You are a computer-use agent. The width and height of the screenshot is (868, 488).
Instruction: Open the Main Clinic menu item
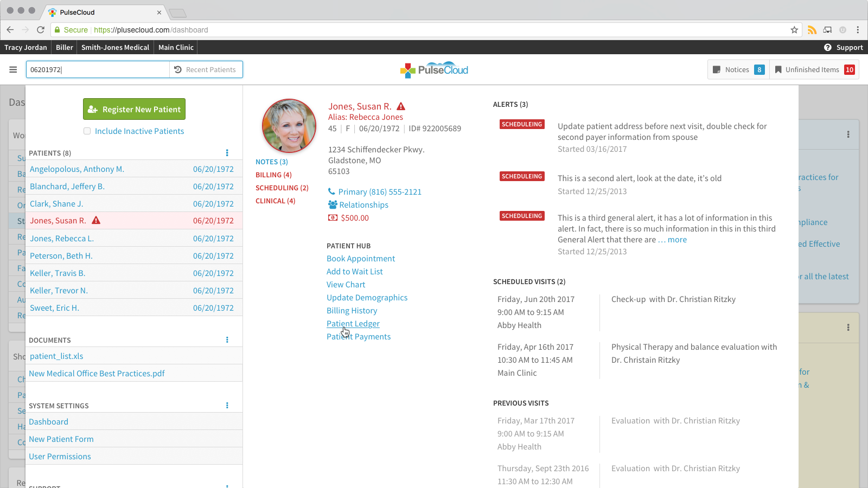pos(176,47)
